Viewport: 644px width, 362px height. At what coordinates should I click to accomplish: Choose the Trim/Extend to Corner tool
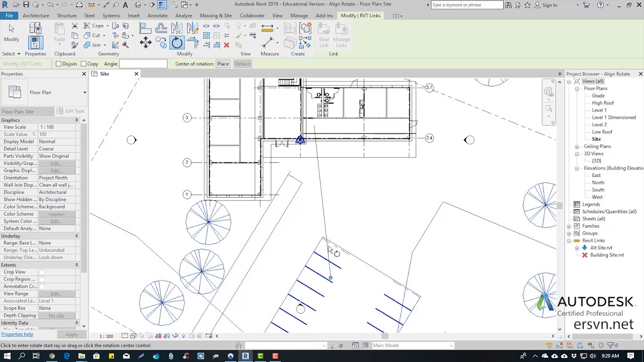click(193, 42)
